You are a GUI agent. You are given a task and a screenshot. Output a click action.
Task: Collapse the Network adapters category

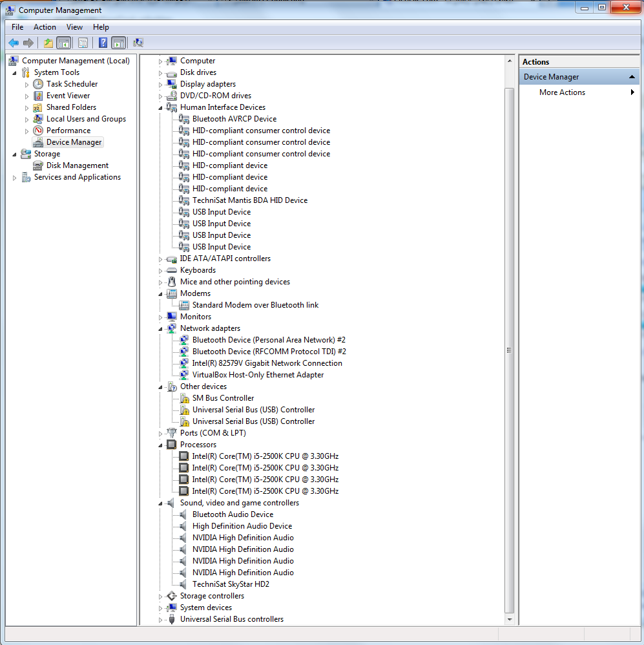[x=160, y=329]
